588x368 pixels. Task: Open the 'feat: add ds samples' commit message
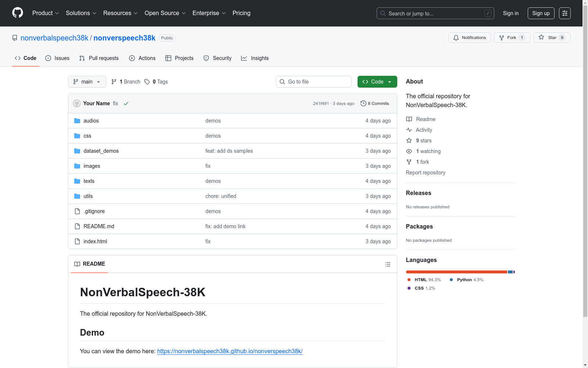tap(229, 151)
